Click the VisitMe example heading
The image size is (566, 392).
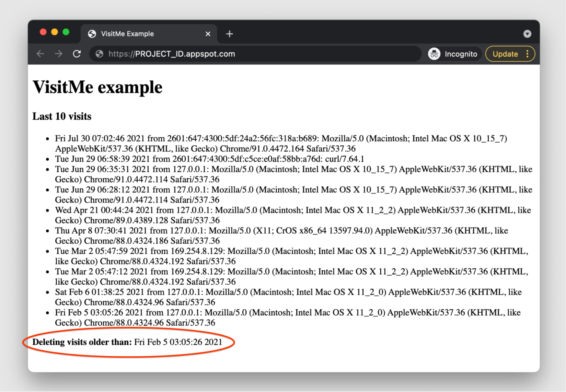(98, 87)
